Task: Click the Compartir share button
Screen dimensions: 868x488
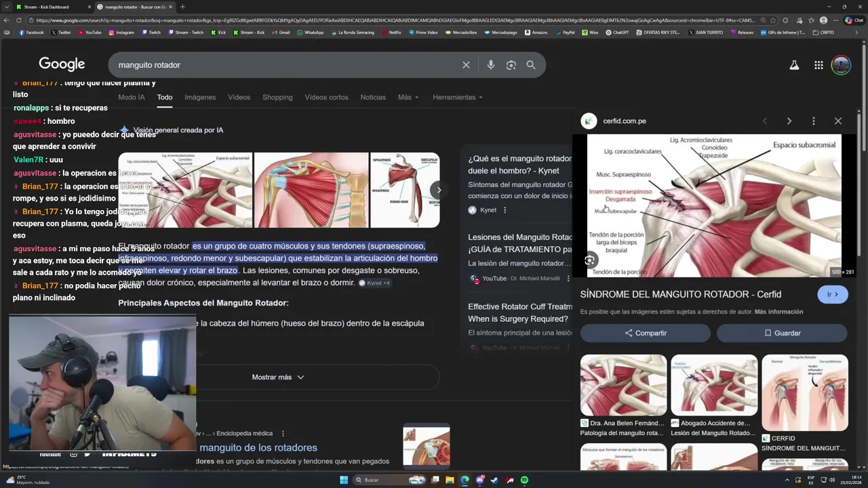Action: pos(646,333)
